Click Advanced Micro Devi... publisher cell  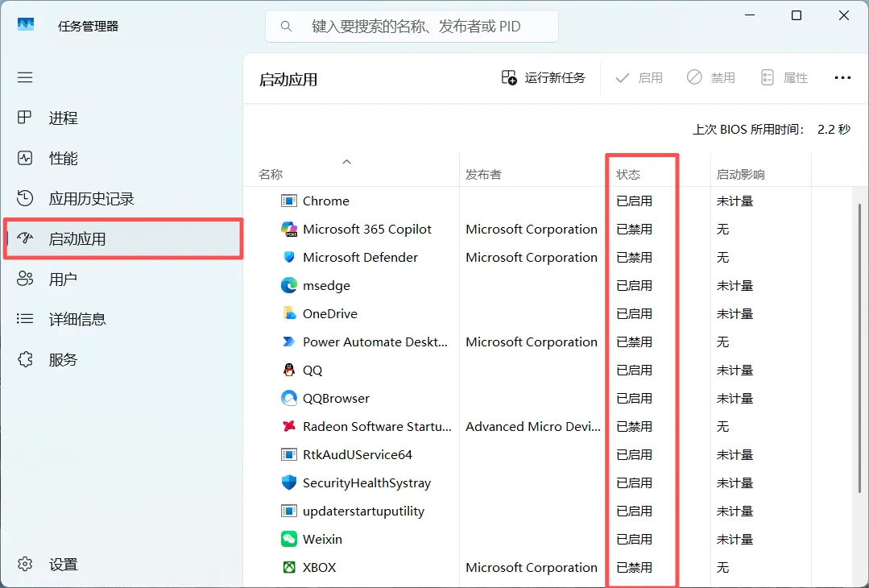click(532, 426)
